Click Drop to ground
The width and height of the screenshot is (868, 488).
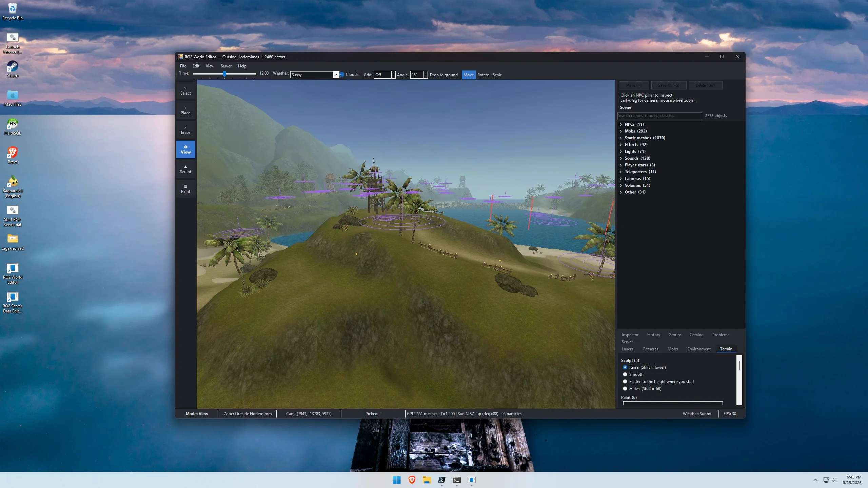tap(443, 75)
